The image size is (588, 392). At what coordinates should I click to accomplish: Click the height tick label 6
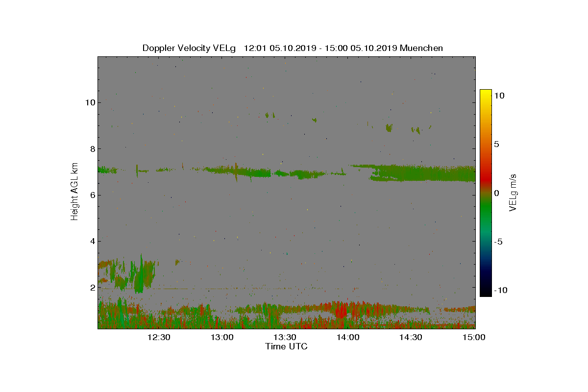click(x=92, y=195)
